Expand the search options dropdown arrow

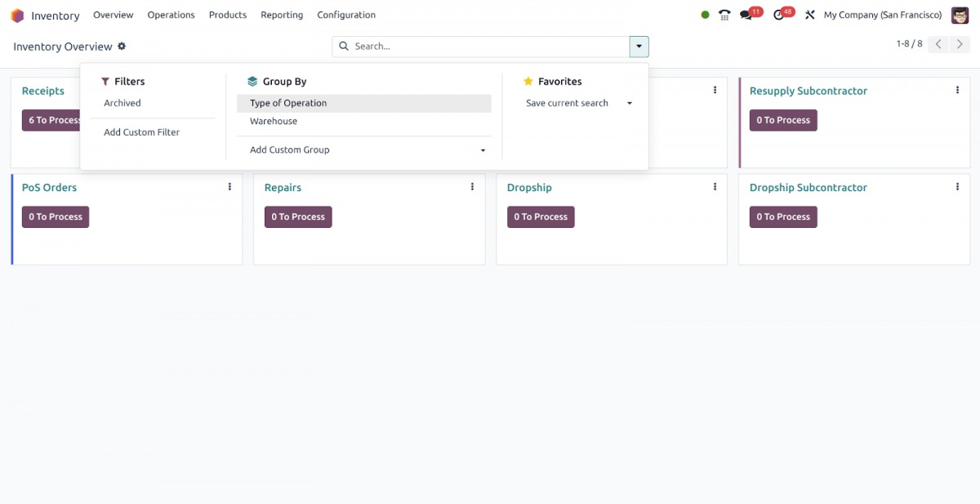click(x=639, y=47)
